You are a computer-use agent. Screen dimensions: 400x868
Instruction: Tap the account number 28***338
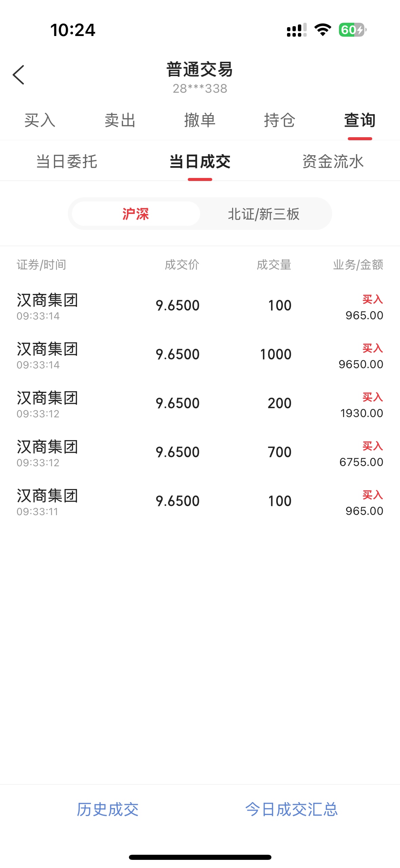[200, 89]
